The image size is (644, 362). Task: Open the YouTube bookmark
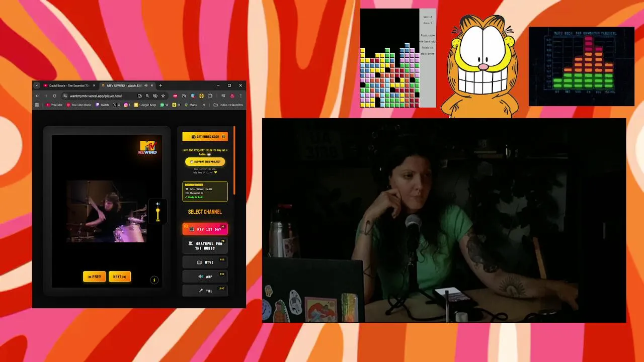(54, 105)
